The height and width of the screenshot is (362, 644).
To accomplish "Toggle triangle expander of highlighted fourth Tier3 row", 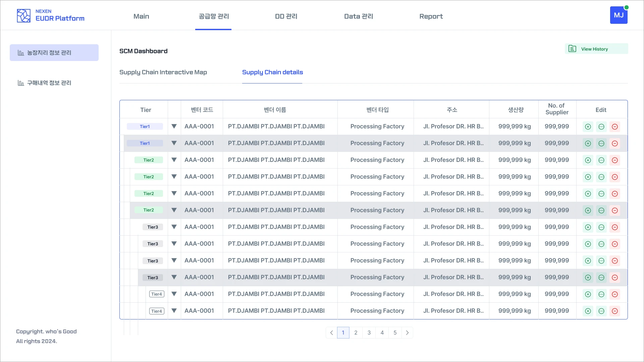I will [174, 277].
